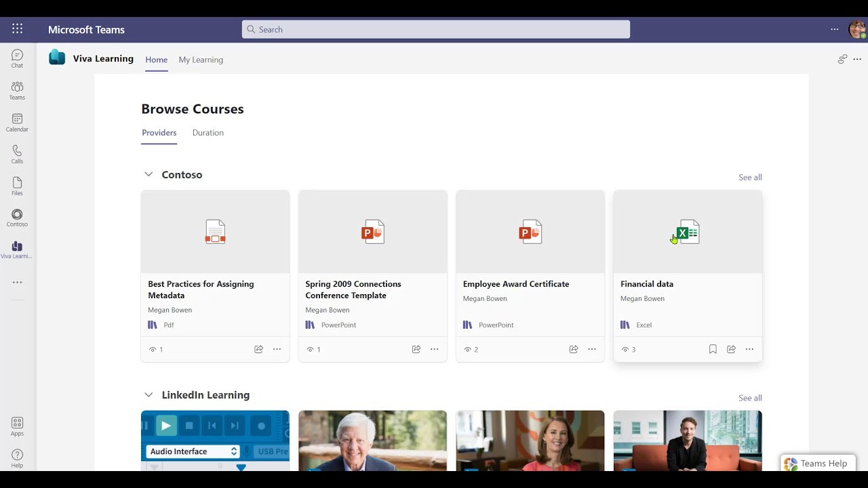This screenshot has height=488, width=868.
Task: Open Viva Learning in left rail
Action: 17,249
